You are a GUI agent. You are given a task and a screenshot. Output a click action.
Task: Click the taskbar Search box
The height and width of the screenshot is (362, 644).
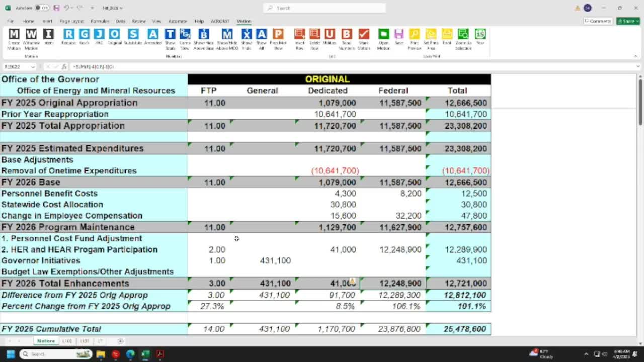point(56,354)
